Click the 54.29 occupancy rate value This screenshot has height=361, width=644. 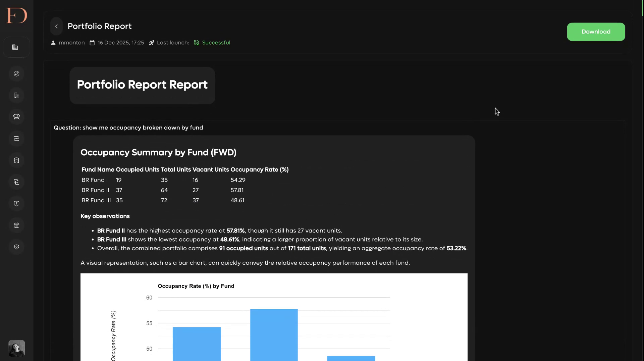tap(238, 180)
